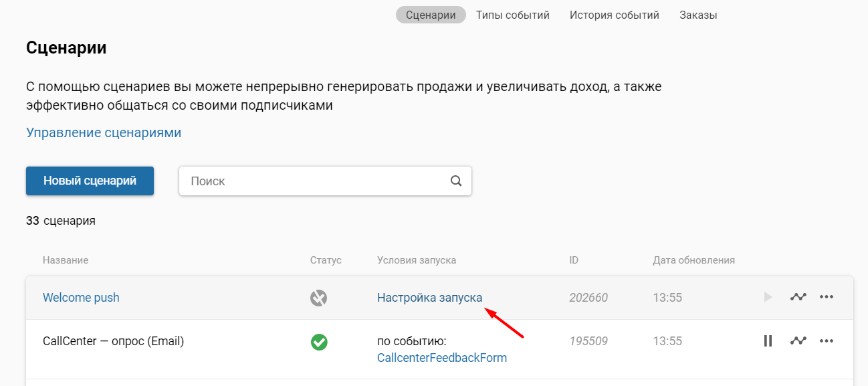Open the Управление сценариями link
Image resolution: width=868 pixels, height=386 pixels.
point(104,132)
